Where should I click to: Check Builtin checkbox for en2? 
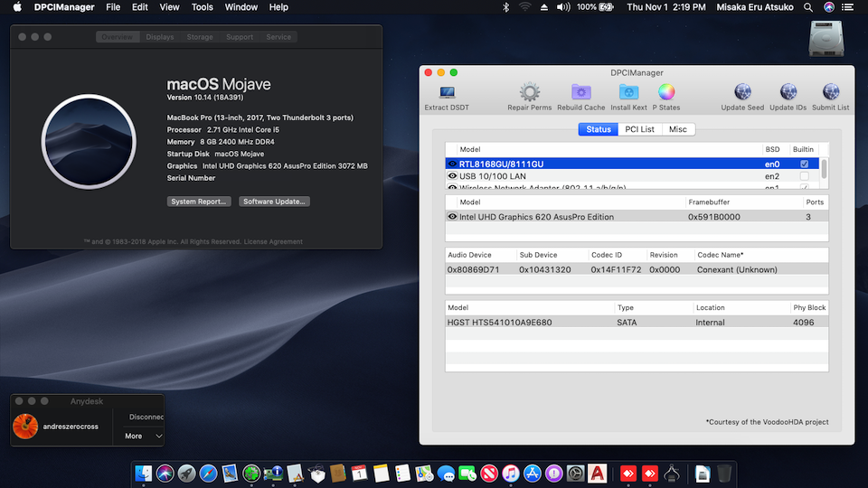(805, 176)
